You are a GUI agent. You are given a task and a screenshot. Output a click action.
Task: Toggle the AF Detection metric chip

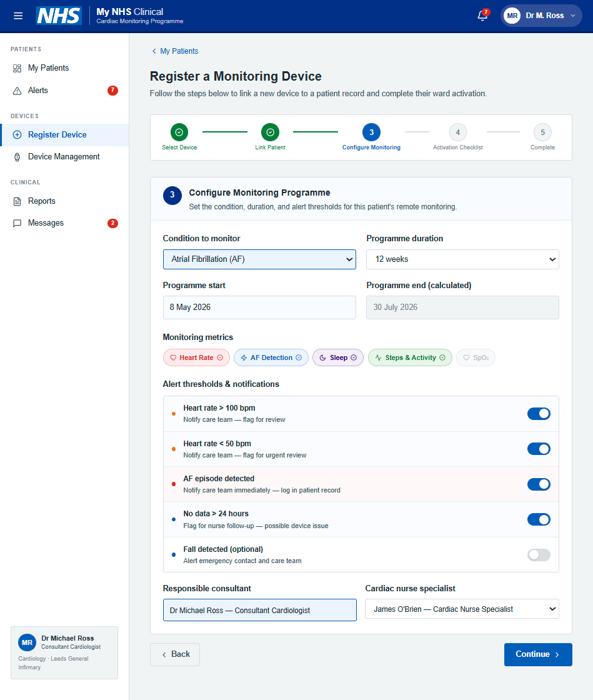click(271, 357)
